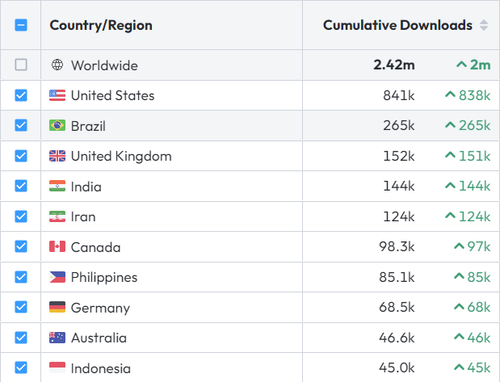The width and height of the screenshot is (500, 382).
Task: Click the 841k downloads value
Action: 399,96
